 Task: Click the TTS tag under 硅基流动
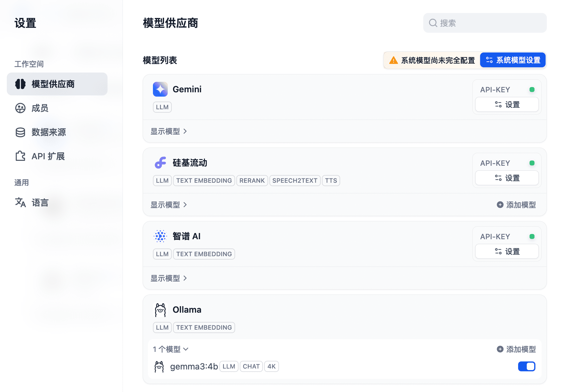click(331, 181)
